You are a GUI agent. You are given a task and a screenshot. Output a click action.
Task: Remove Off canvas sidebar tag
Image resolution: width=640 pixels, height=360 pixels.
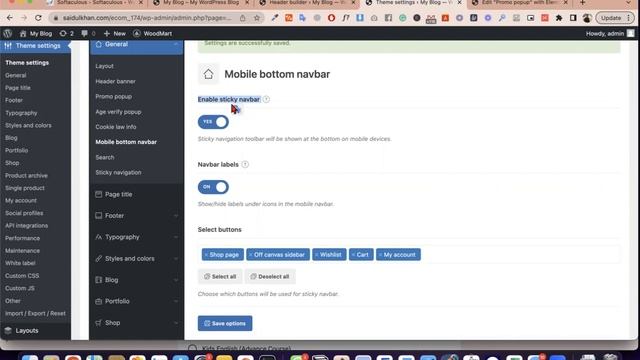(251, 255)
